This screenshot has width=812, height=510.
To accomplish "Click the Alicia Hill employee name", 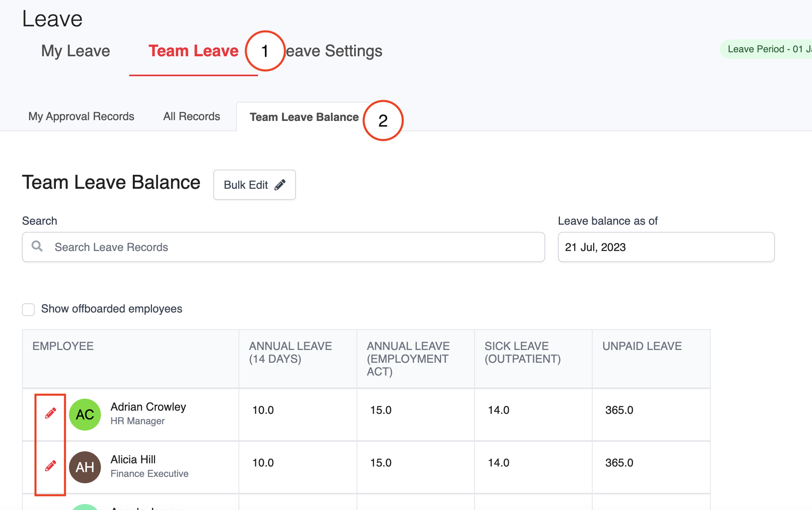I will (133, 460).
